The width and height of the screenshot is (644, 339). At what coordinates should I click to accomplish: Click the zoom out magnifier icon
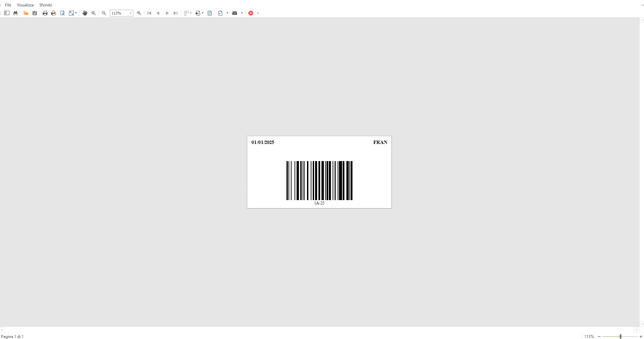[104, 13]
